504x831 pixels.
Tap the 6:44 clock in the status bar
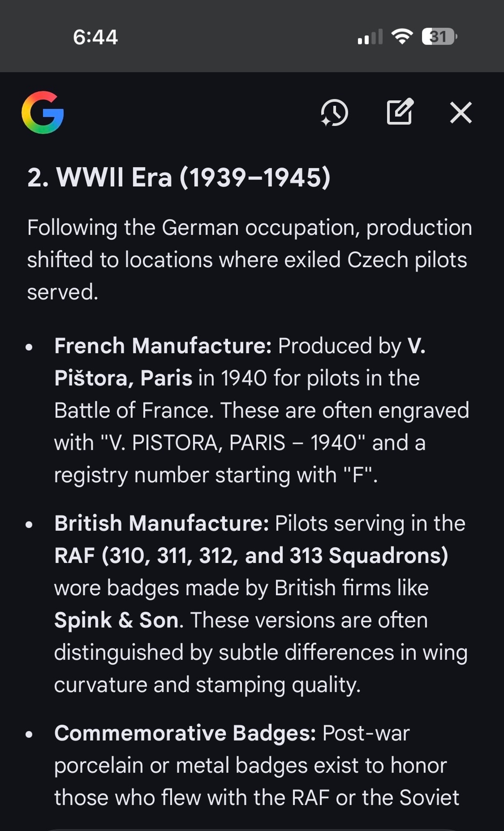[x=95, y=37]
